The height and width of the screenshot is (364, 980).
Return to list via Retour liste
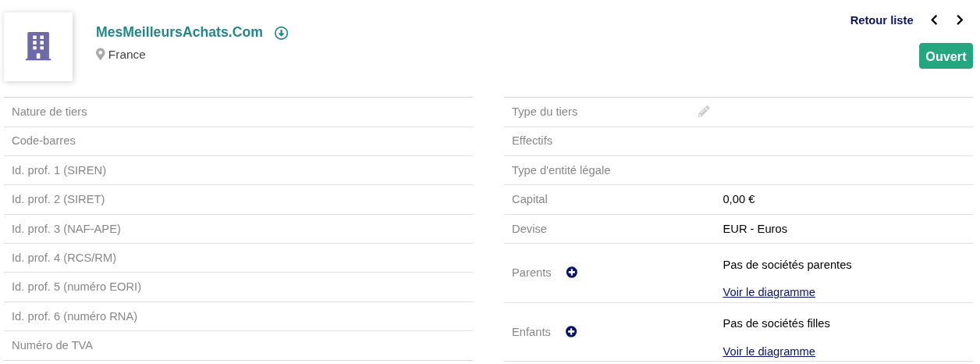coord(882,20)
